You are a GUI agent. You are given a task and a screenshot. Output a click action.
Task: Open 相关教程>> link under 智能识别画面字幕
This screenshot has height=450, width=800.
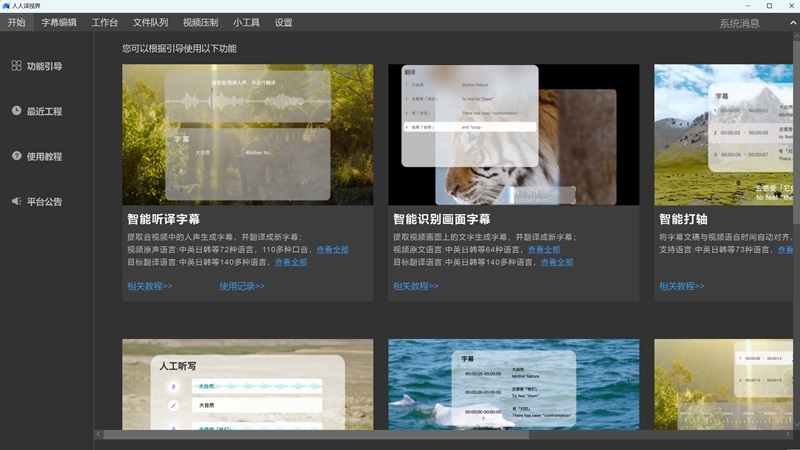pos(415,286)
